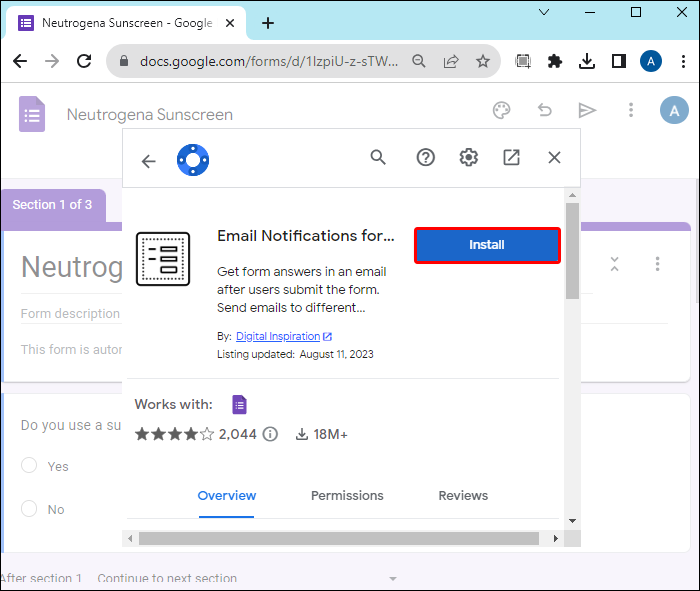Click the Send paper-plane icon

tap(587, 110)
